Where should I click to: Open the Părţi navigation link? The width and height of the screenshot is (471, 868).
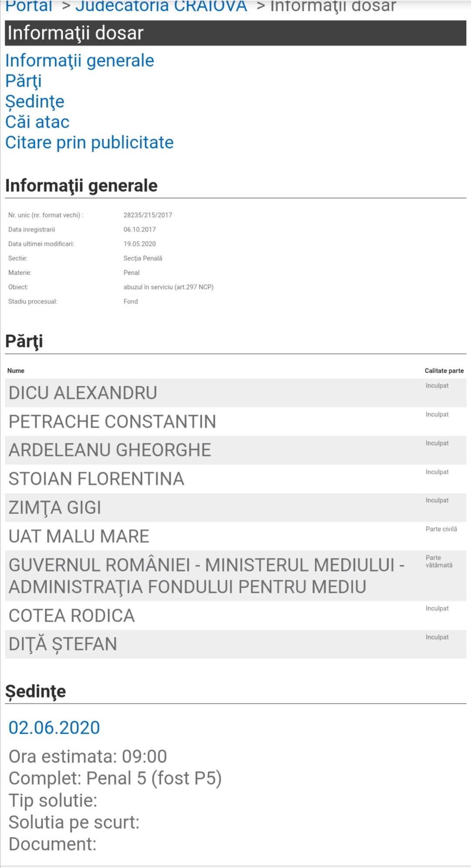(24, 81)
